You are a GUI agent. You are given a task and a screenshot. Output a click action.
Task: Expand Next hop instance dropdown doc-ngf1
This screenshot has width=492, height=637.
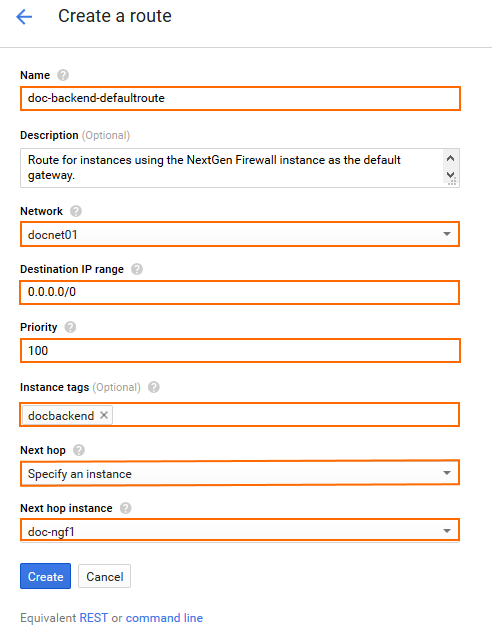240,530
